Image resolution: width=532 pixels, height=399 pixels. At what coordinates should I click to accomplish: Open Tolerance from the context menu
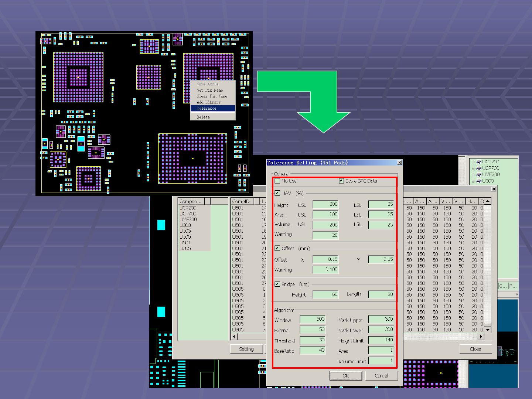(213, 108)
